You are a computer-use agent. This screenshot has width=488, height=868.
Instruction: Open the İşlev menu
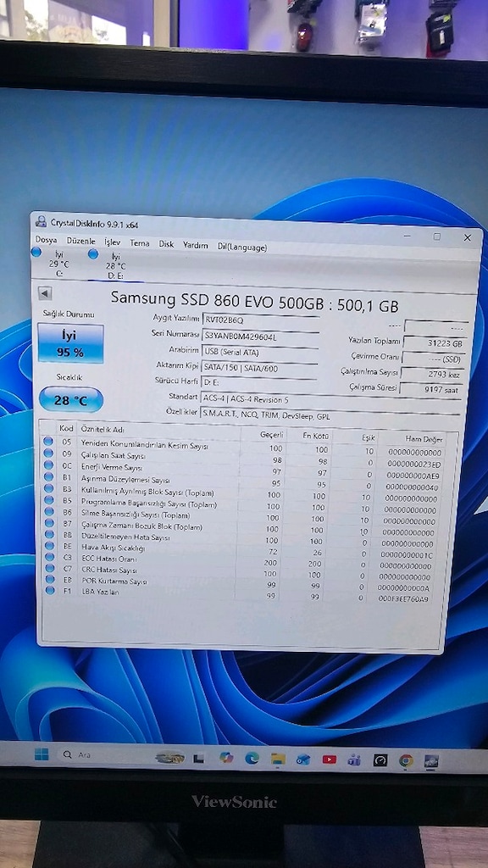[x=113, y=242]
